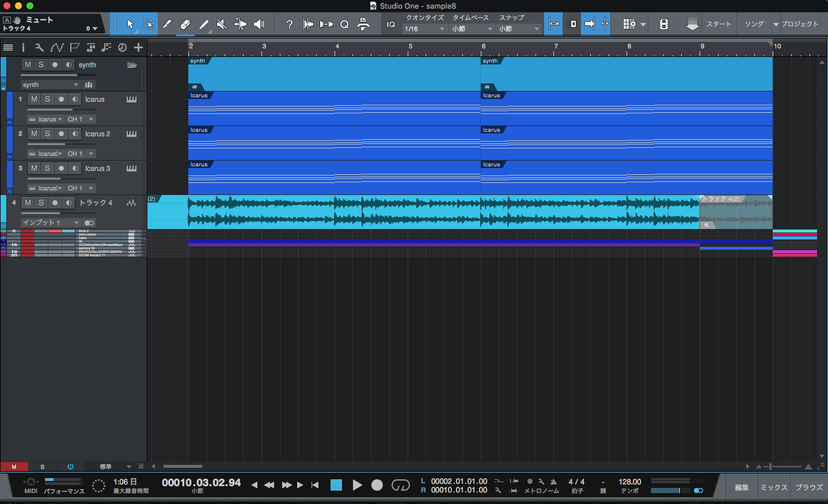828x504 pixels.
Task: Select the Range tool
Action: (149, 24)
